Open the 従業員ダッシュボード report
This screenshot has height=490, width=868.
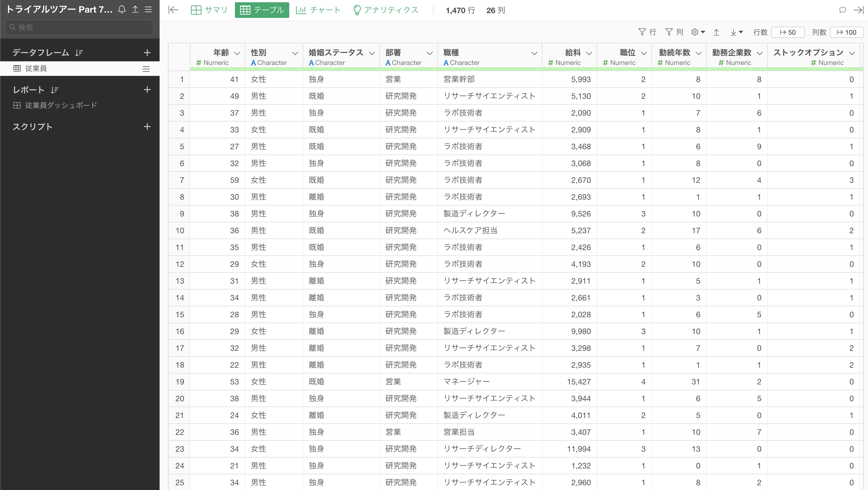tap(61, 105)
